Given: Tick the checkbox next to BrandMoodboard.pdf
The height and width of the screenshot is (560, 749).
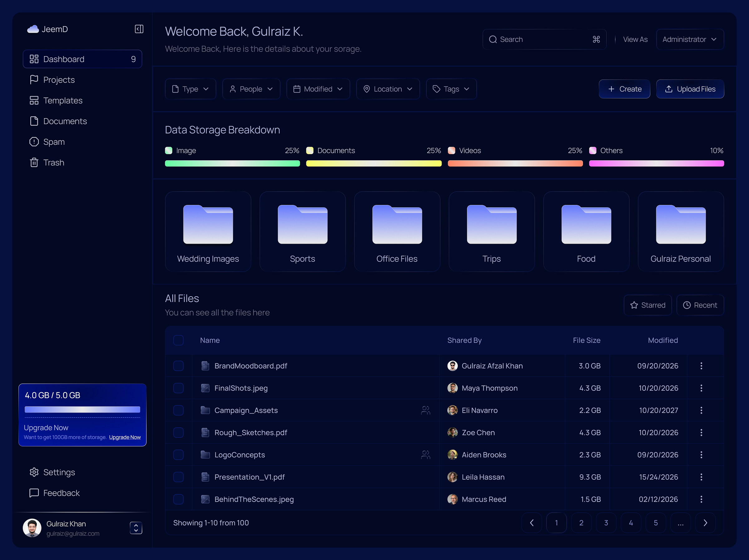Looking at the screenshot, I should click(x=179, y=366).
